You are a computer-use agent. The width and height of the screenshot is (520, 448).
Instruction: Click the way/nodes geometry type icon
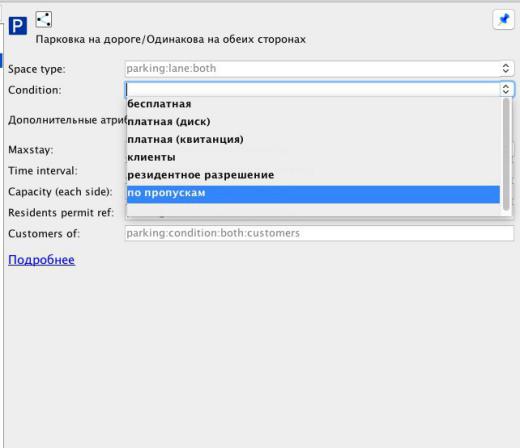44,19
